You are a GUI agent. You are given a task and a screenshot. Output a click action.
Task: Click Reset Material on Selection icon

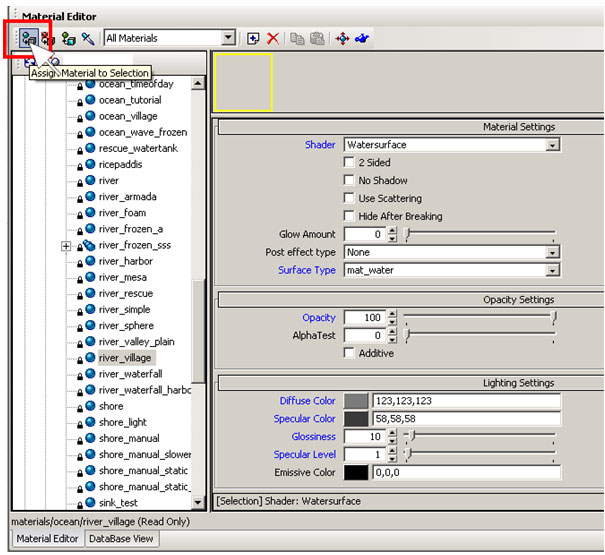48,38
